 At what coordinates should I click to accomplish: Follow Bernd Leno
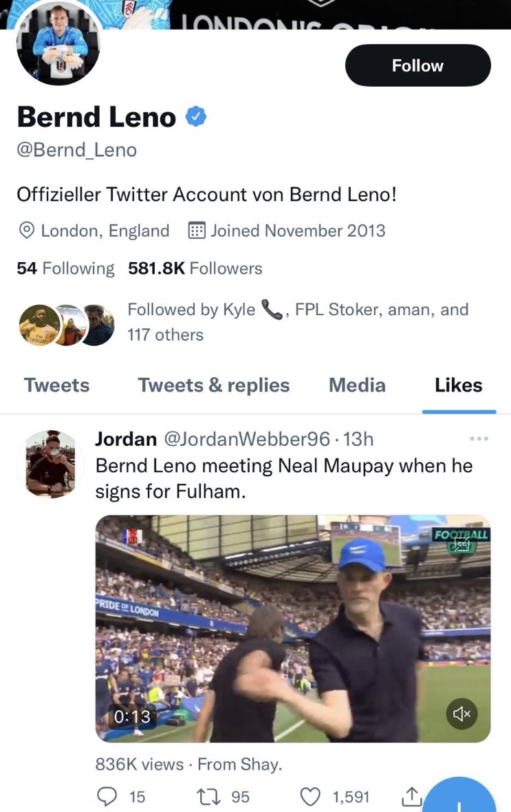(417, 65)
